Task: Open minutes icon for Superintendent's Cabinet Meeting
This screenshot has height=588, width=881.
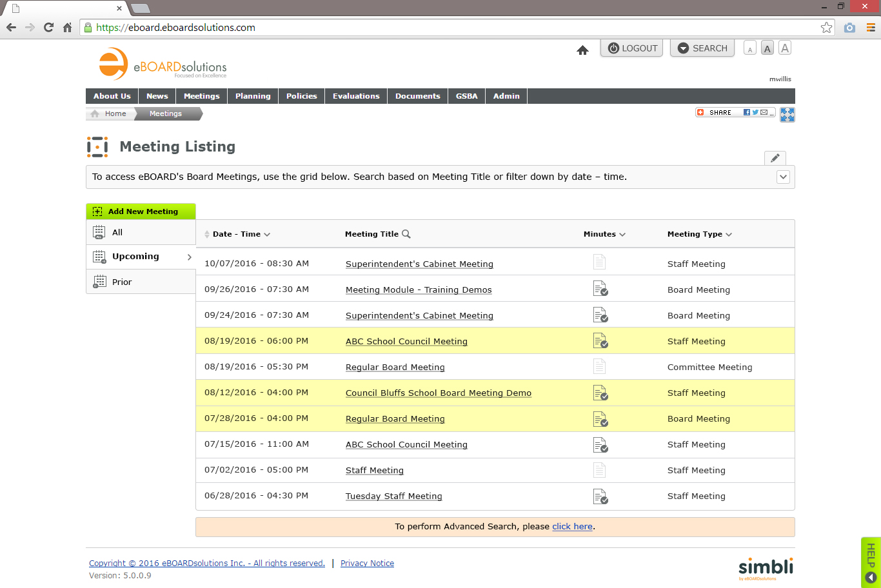Action: 599,262
